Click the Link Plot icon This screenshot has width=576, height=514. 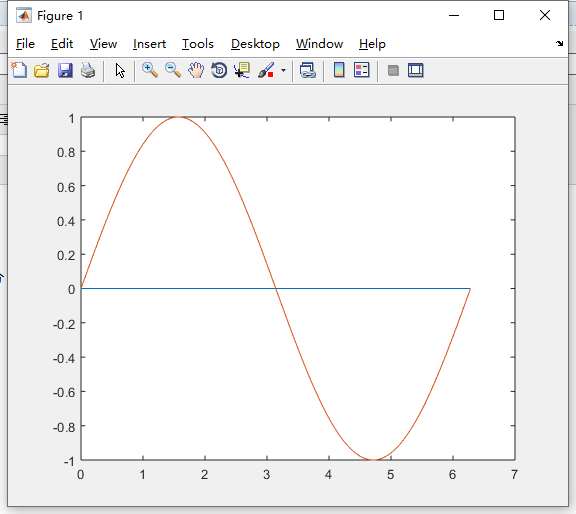click(307, 70)
